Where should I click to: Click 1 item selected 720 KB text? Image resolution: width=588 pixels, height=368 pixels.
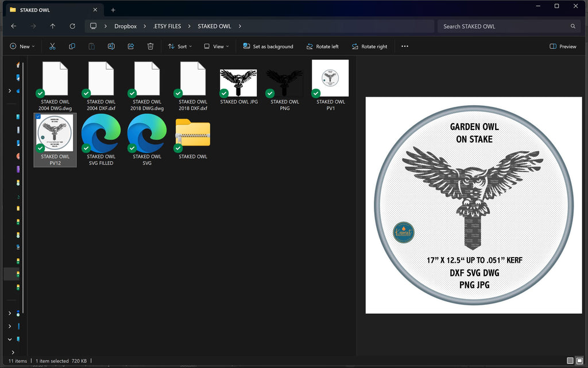(x=61, y=361)
